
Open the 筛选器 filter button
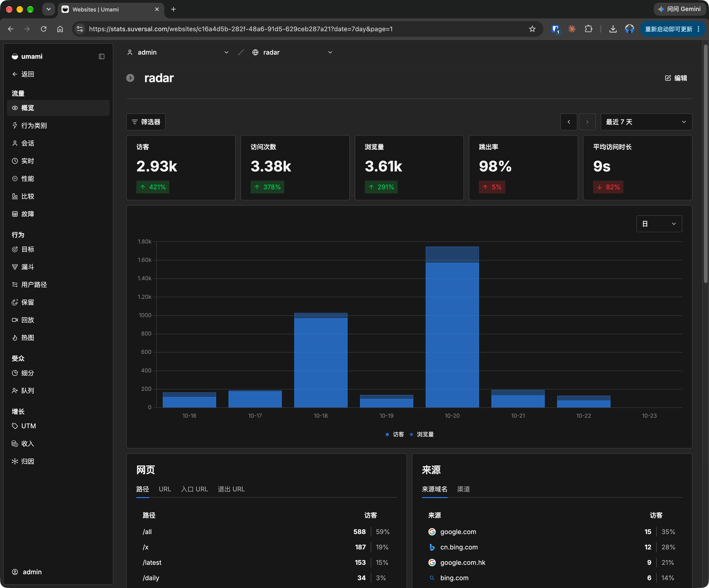pyautogui.click(x=146, y=122)
